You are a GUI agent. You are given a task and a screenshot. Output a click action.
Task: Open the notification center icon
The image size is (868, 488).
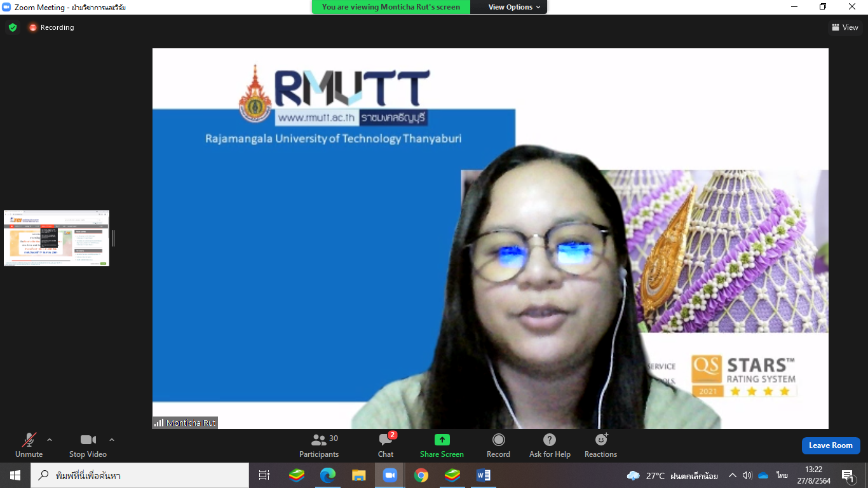pos(848,475)
